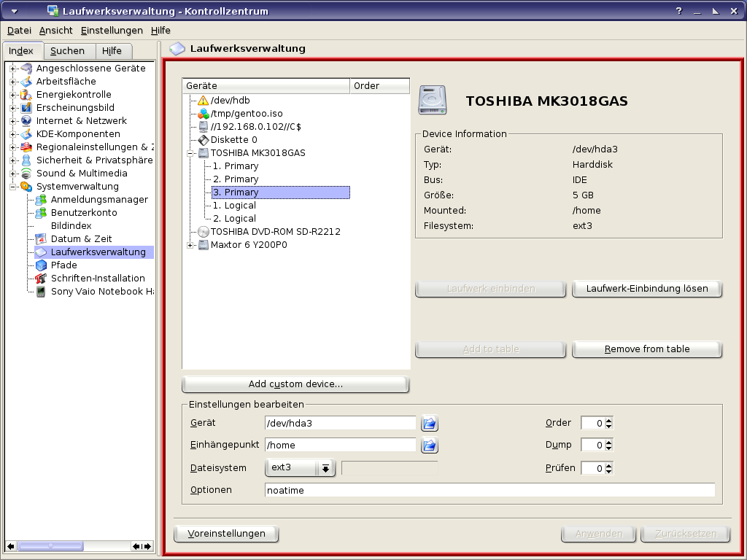Viewport: 747px width, 560px height.
Task: Click the Gerät /dev/hda3 input field
Action: coord(340,423)
